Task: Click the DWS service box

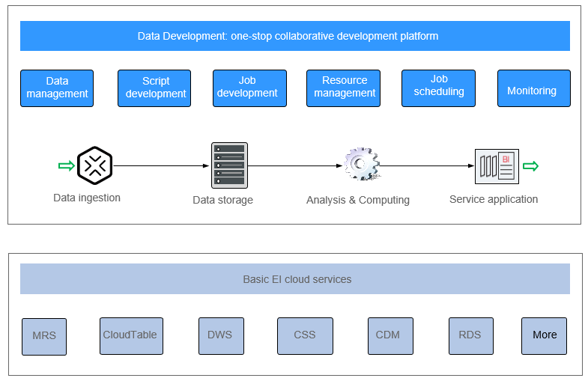Action: coord(221,335)
